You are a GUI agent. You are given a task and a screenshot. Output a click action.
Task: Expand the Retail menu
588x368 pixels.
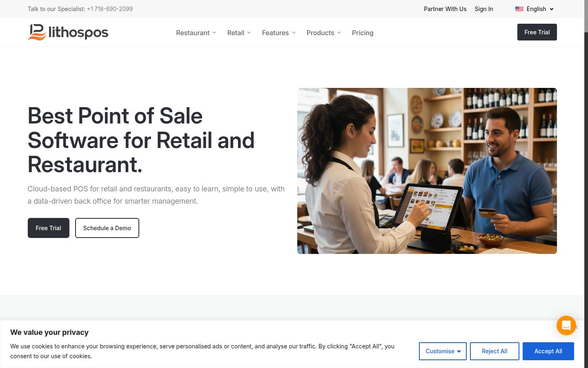[x=239, y=33]
